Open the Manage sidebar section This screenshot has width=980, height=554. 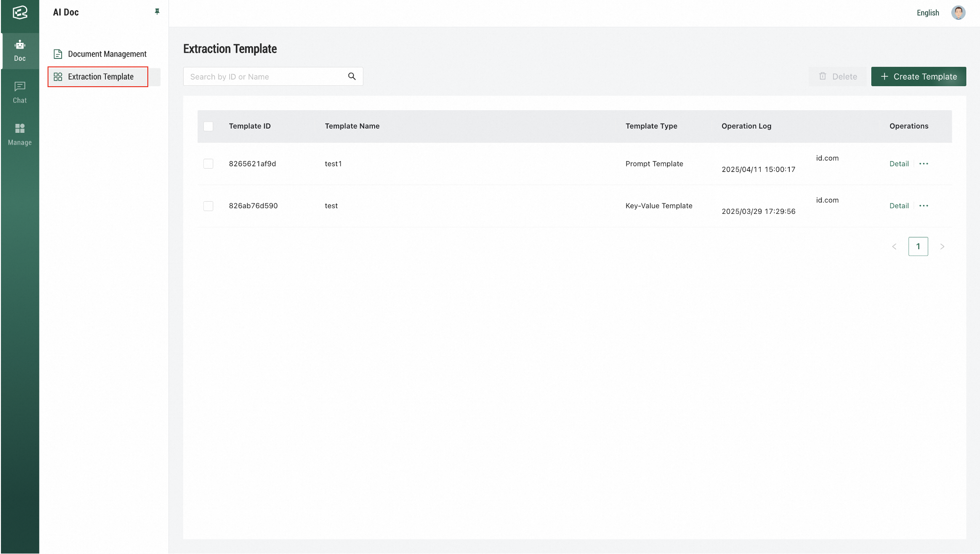coord(20,134)
